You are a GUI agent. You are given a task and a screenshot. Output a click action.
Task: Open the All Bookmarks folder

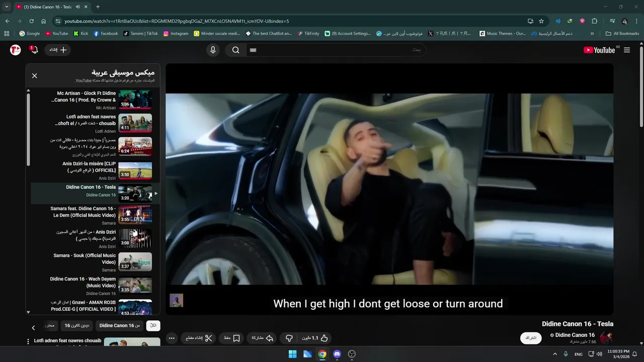coord(622,34)
